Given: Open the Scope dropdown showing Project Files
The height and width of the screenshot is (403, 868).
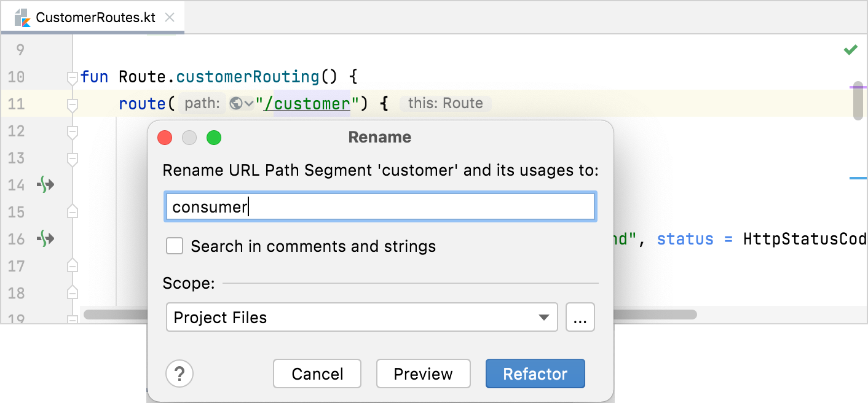Looking at the screenshot, I should pos(361,317).
